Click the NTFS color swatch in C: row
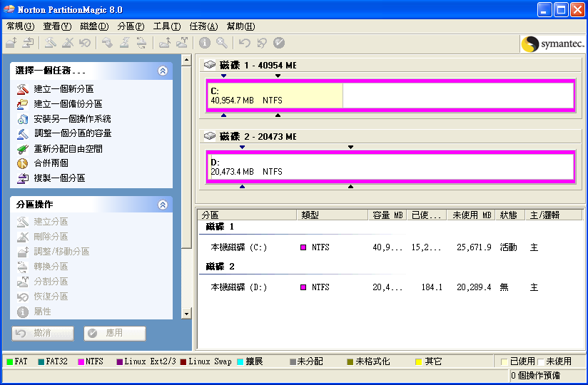588x385 pixels. coord(303,247)
